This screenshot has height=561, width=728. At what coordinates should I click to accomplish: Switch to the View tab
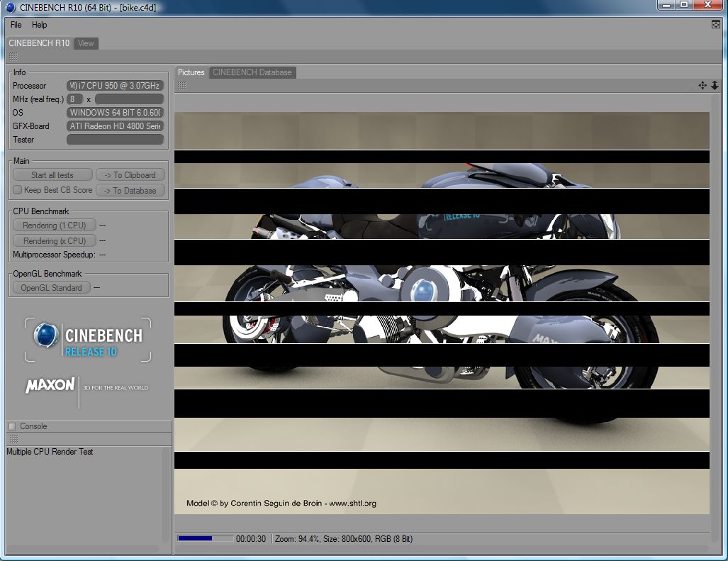tap(86, 43)
